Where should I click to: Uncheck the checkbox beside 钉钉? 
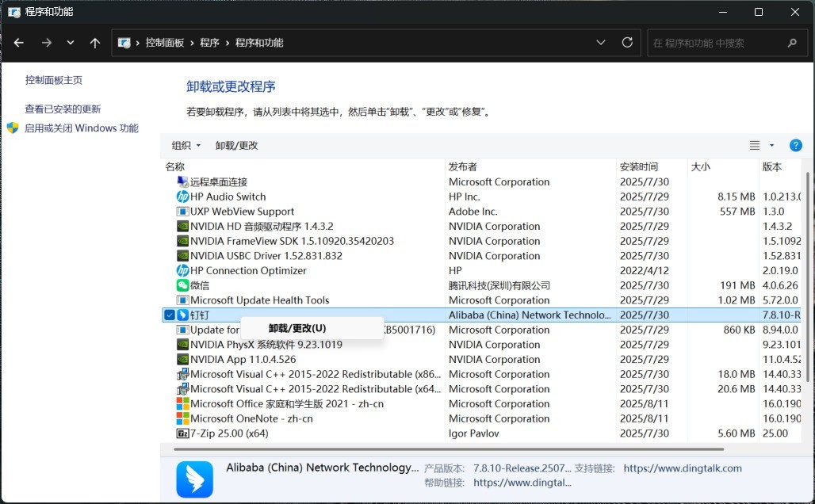click(x=169, y=315)
